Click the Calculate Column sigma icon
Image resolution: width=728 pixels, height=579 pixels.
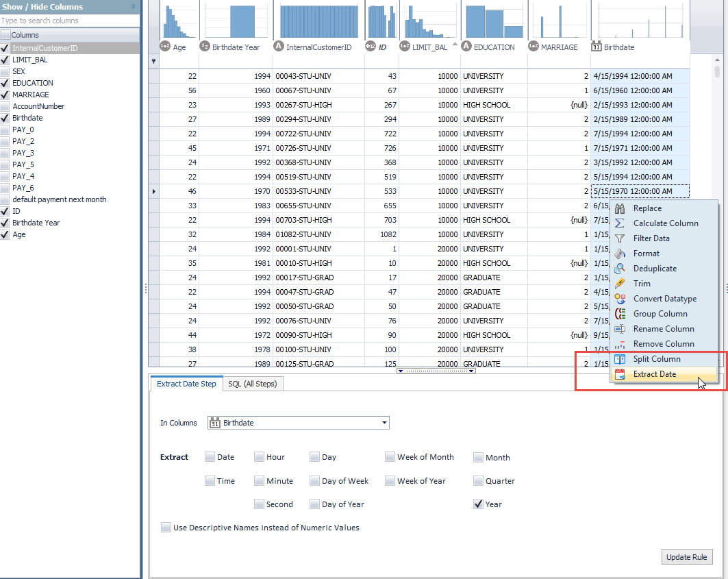pyautogui.click(x=620, y=223)
